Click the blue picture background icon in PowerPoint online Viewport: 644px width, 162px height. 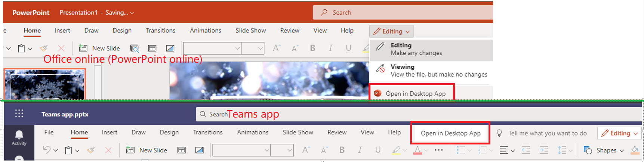pos(170,48)
